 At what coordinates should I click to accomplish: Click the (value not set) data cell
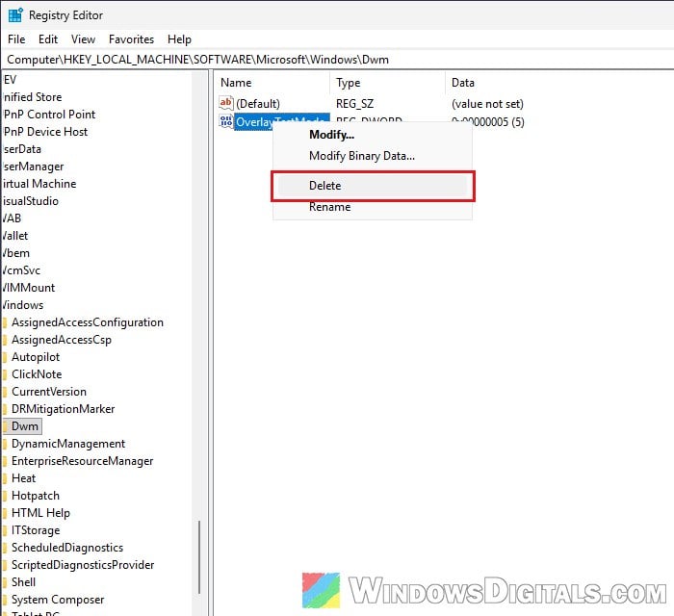pos(487,104)
